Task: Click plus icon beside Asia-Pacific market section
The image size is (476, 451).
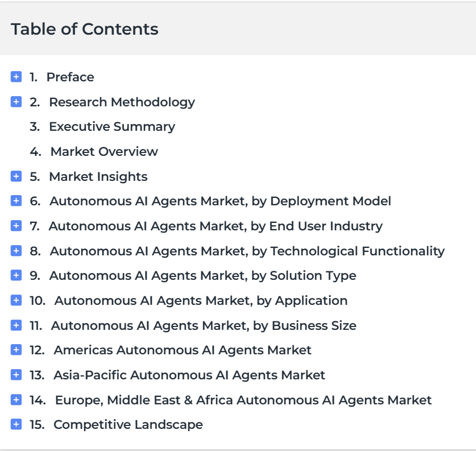Action: point(16,375)
